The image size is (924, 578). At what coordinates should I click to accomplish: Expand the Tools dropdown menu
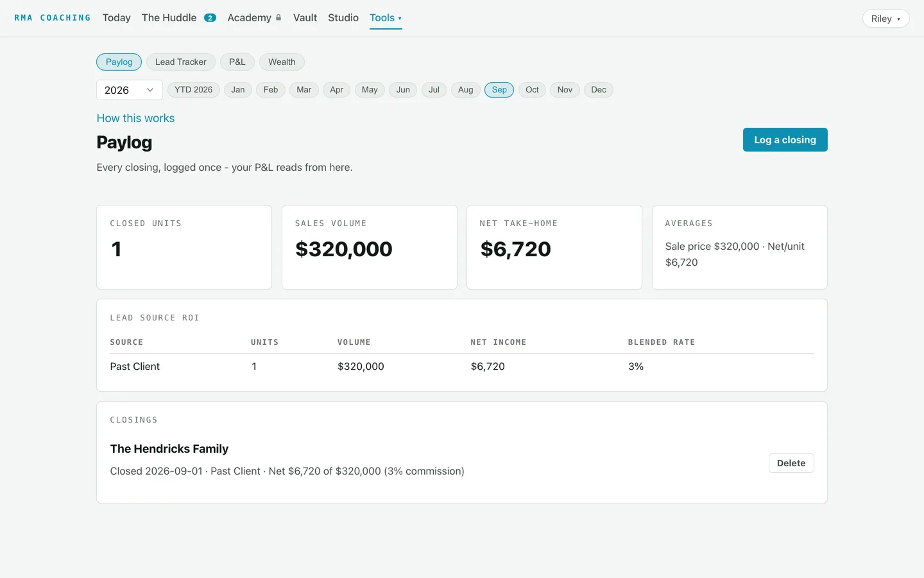coord(386,18)
